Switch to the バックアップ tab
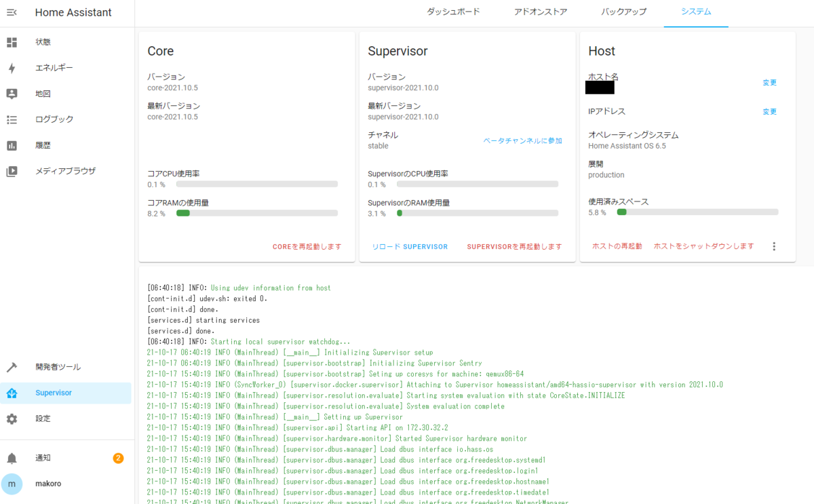The width and height of the screenshot is (814, 504). pyautogui.click(x=624, y=12)
